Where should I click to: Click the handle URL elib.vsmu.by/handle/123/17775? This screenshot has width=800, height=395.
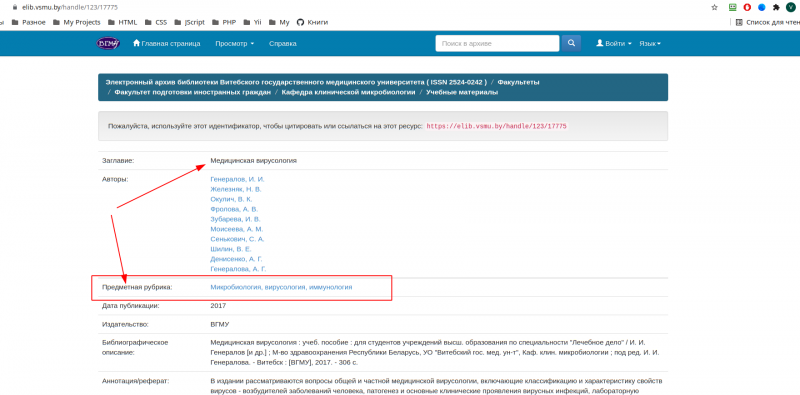click(x=496, y=126)
